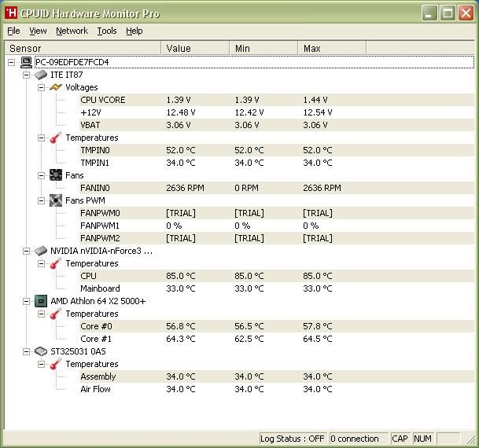The height and width of the screenshot is (448, 479).
Task: Click the Log Status indicator in status bar
Action: click(293, 439)
